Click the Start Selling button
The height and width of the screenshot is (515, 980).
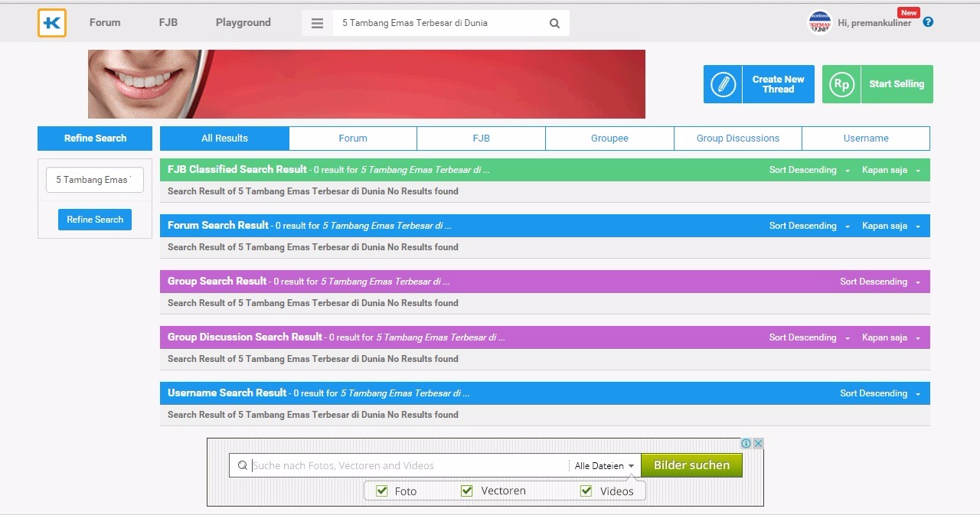[x=877, y=84]
